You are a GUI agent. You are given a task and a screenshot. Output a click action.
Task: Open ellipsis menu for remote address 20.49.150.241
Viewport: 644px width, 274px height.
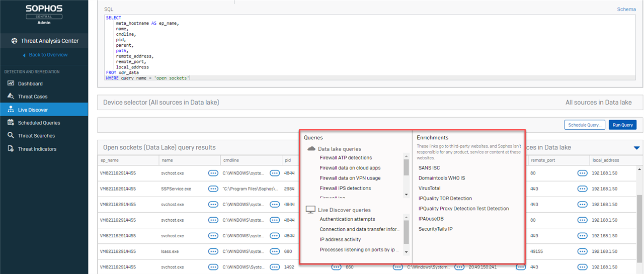(x=521, y=267)
